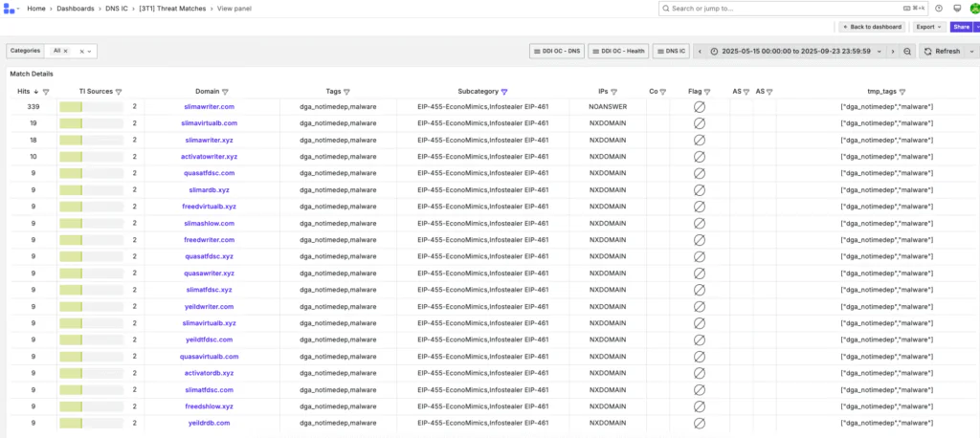Click the filter icon on IPs column
980x438 pixels.
click(x=613, y=92)
